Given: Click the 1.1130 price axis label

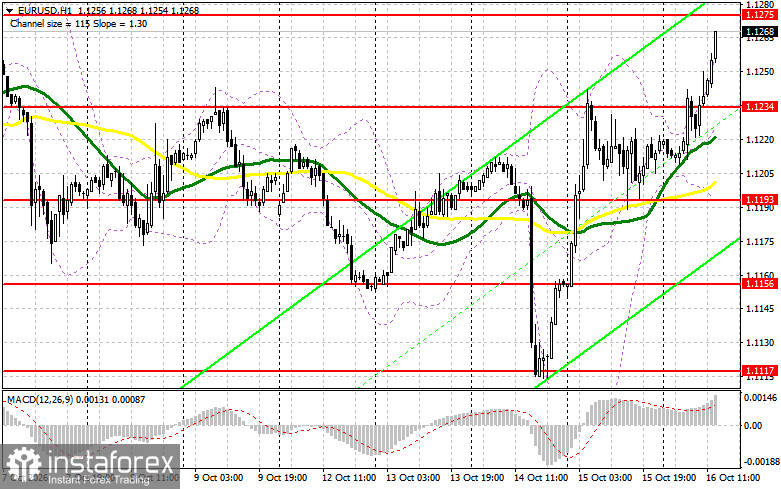Looking at the screenshot, I should 760,343.
